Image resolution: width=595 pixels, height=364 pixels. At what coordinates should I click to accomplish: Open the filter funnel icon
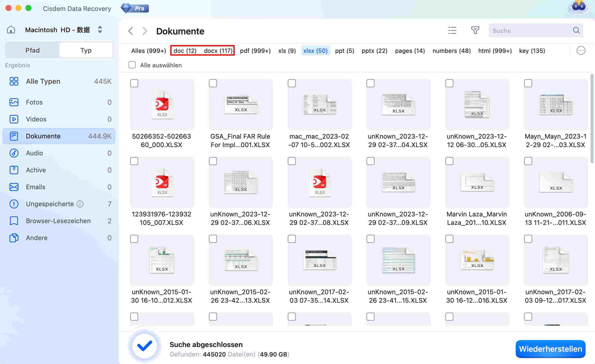(476, 30)
